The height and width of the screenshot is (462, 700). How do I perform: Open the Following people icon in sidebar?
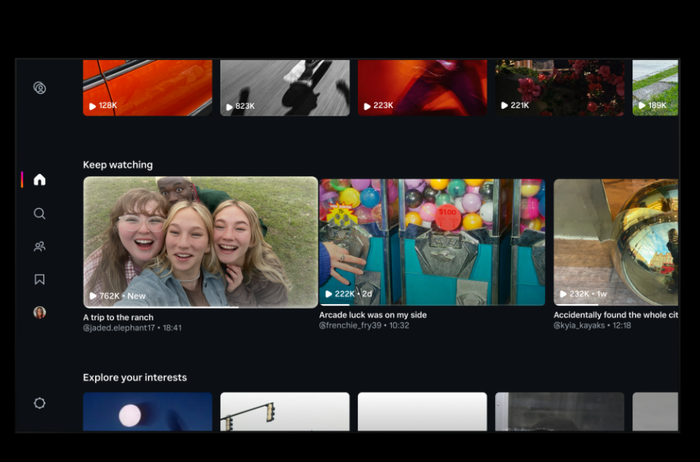40,246
